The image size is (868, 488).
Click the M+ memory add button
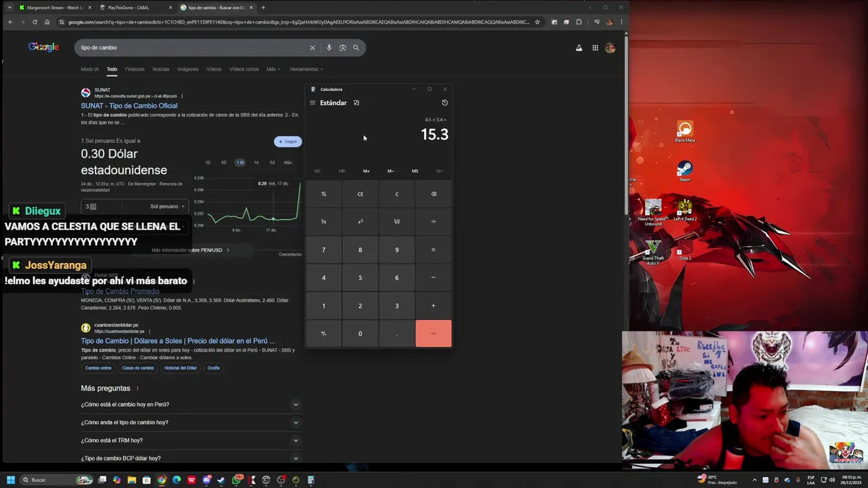[366, 171]
